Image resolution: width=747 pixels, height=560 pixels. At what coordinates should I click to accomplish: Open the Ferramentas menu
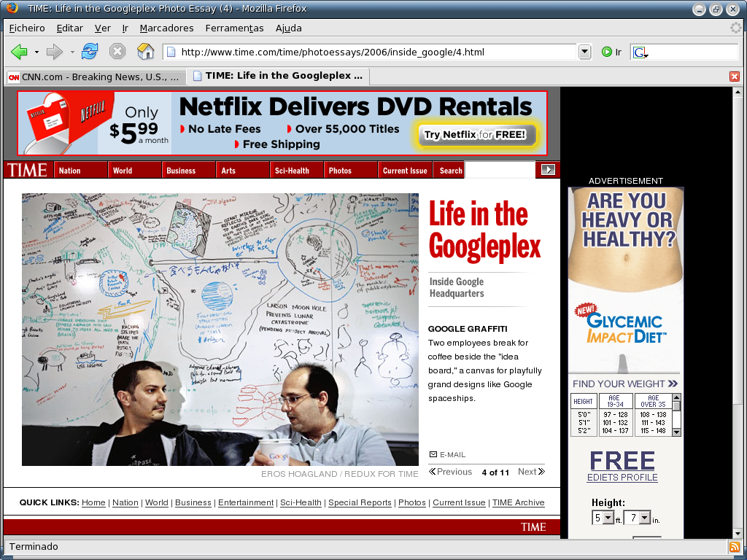[234, 28]
